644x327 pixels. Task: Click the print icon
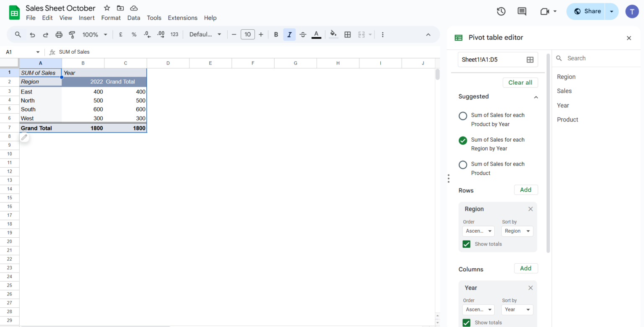point(59,34)
